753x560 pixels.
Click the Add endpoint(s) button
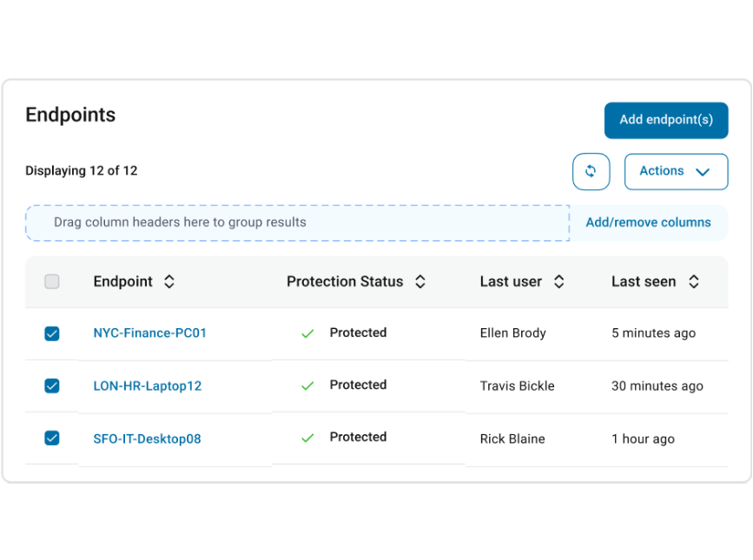pyautogui.click(x=665, y=120)
